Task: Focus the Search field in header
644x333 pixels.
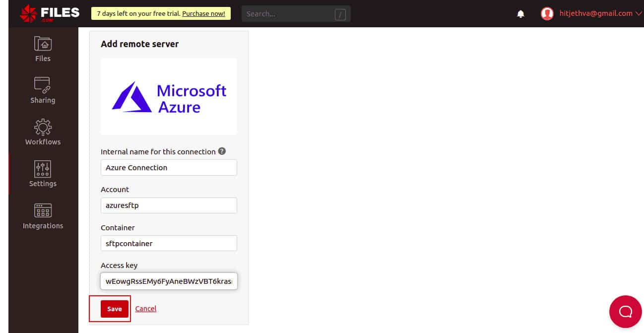Action: pyautogui.click(x=296, y=14)
